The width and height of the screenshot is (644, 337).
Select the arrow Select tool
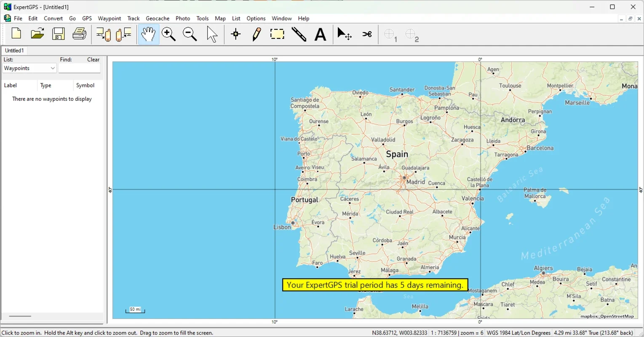[x=212, y=35]
